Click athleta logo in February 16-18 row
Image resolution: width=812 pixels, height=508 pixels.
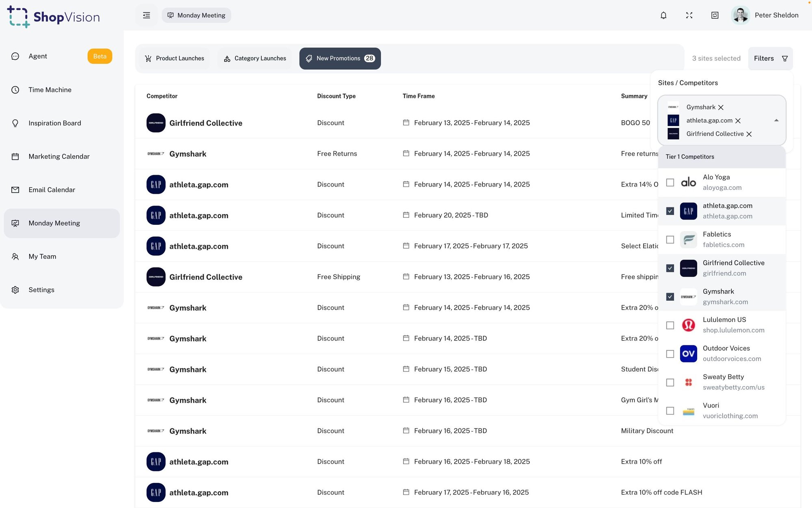point(156,462)
